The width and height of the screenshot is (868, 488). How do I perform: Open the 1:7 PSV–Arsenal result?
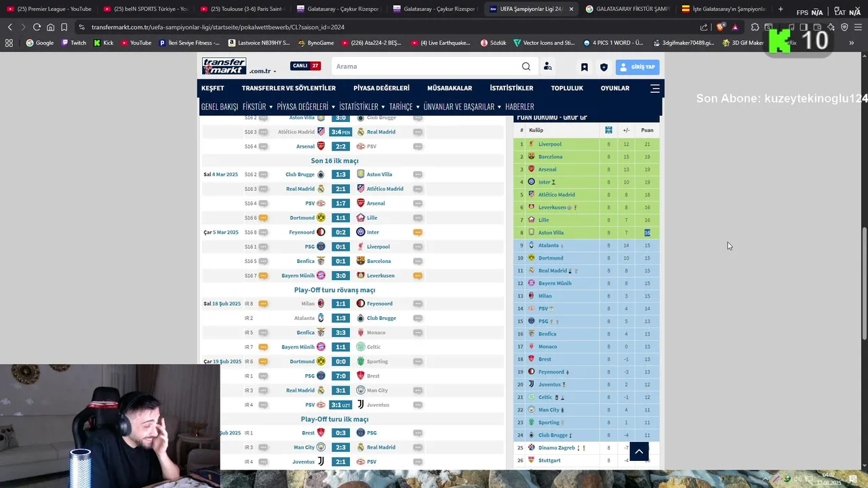tap(340, 203)
